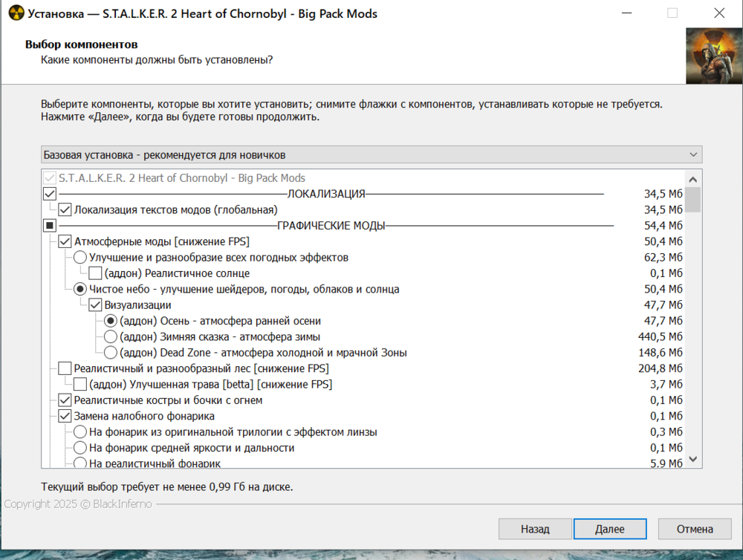Image resolution: width=743 pixels, height=560 pixels.
Task: Click the 3,7 Мб size value
Action: tap(666, 384)
